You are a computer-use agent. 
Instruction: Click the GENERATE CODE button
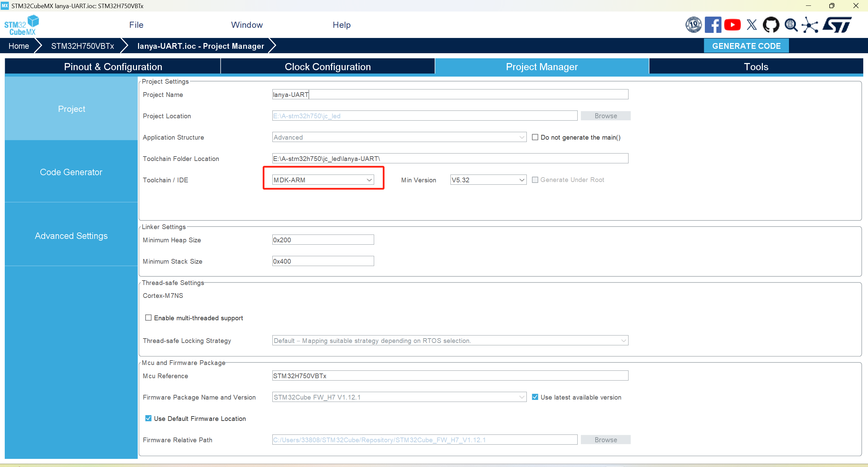click(746, 46)
